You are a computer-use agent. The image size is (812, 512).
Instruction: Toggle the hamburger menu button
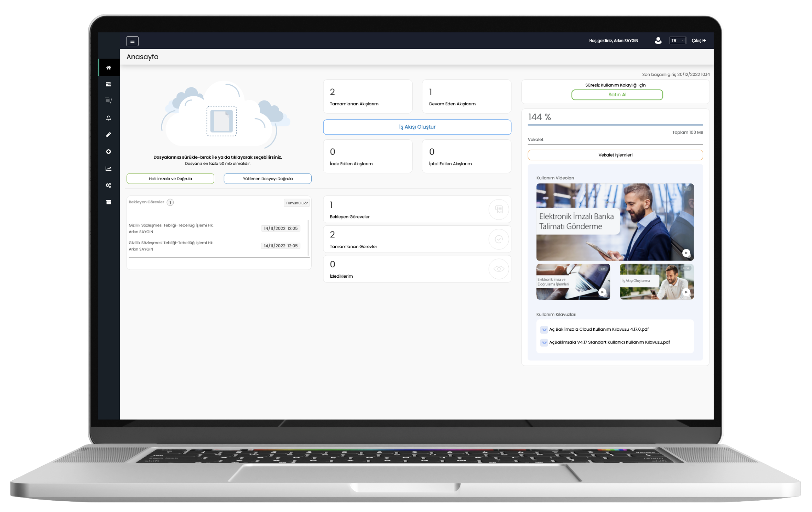(x=132, y=41)
